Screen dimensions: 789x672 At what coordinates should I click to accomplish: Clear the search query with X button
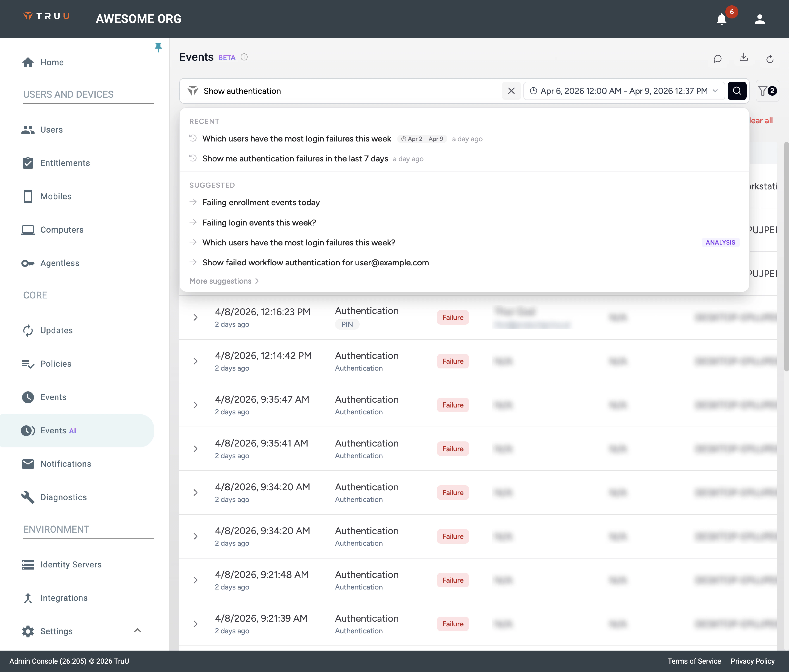tap(511, 91)
